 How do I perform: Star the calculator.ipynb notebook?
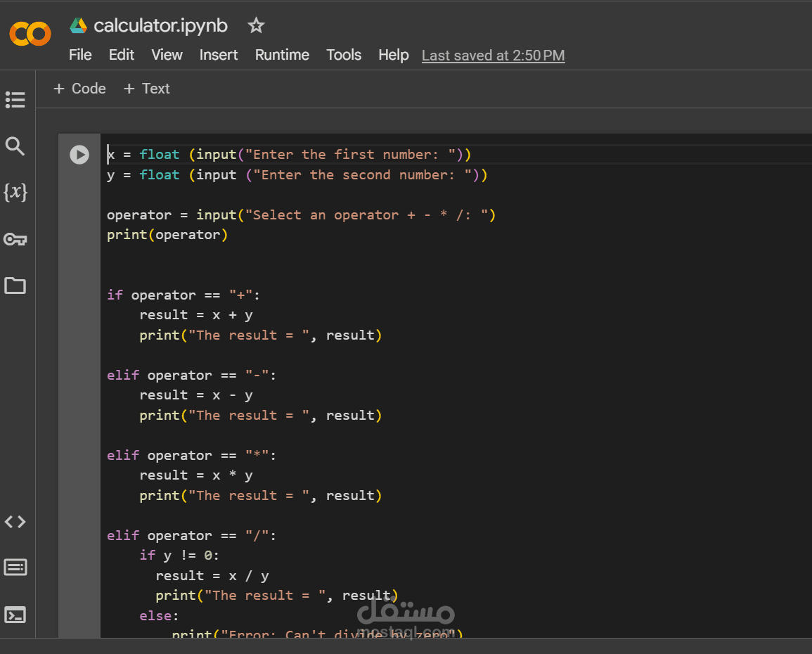[256, 25]
